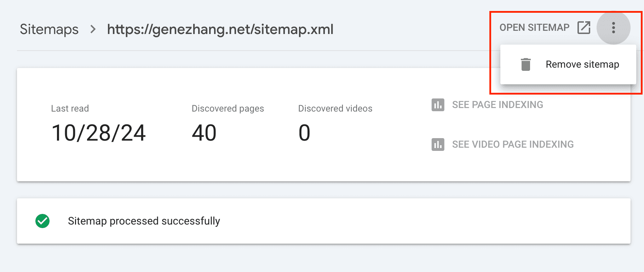Screen dimensions: 644x272
Task: Click the discovered pages count 40
Action: coord(204,133)
